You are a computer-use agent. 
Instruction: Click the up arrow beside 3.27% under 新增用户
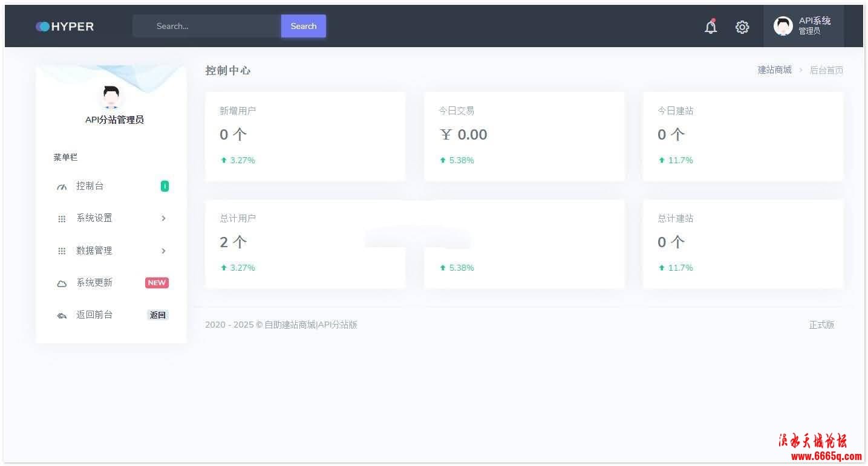224,160
